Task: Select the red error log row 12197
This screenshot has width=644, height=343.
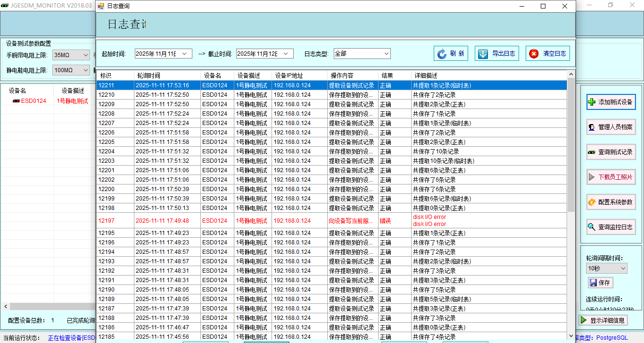Action: 331,220
